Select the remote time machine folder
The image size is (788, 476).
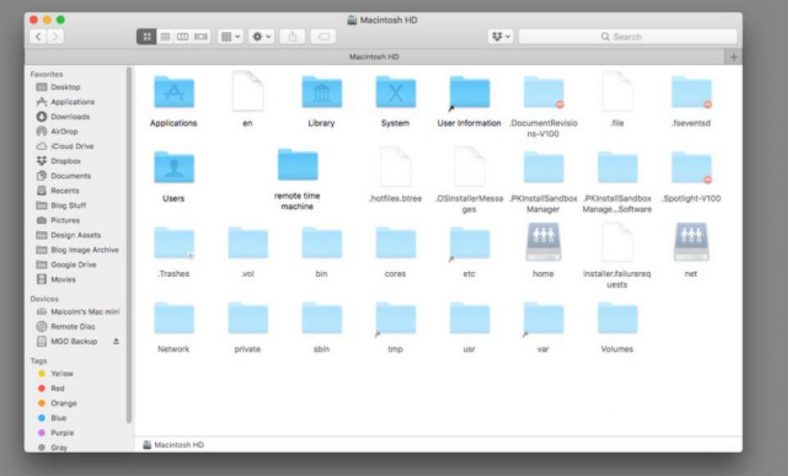point(298,165)
